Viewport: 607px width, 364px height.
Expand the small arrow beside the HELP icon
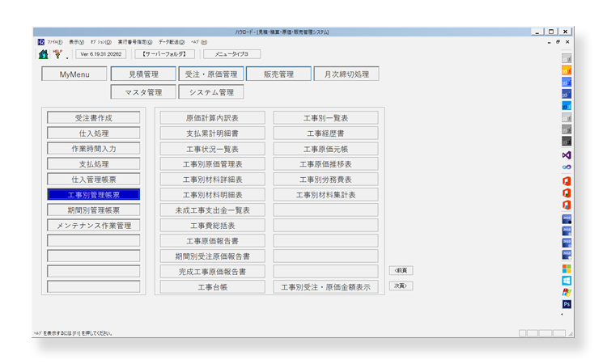click(66, 57)
